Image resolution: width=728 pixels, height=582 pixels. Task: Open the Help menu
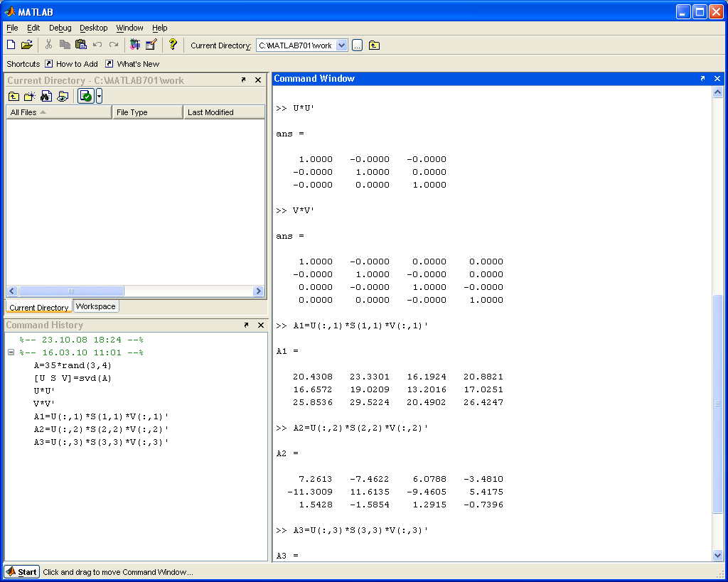[x=160, y=28]
